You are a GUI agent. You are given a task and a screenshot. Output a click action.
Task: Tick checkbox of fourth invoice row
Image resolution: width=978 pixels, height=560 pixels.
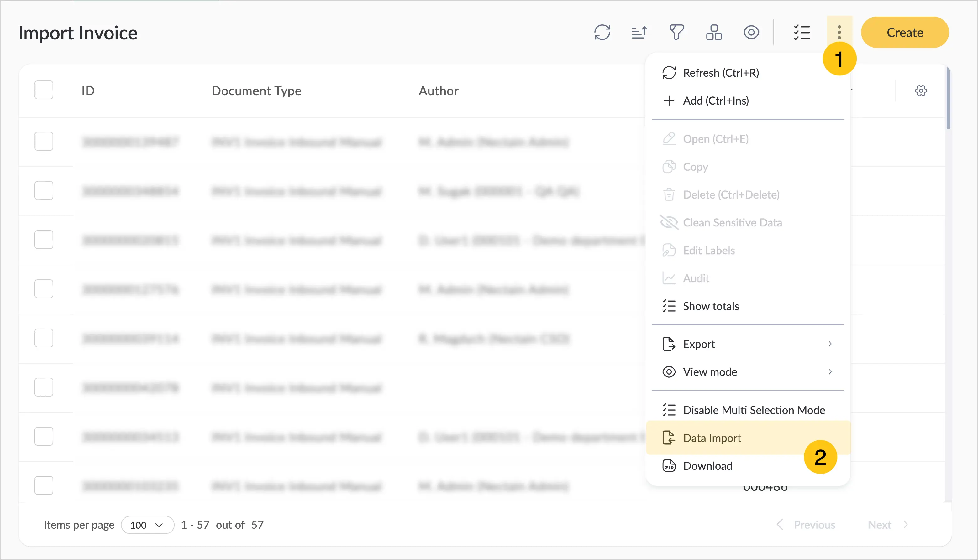point(44,289)
